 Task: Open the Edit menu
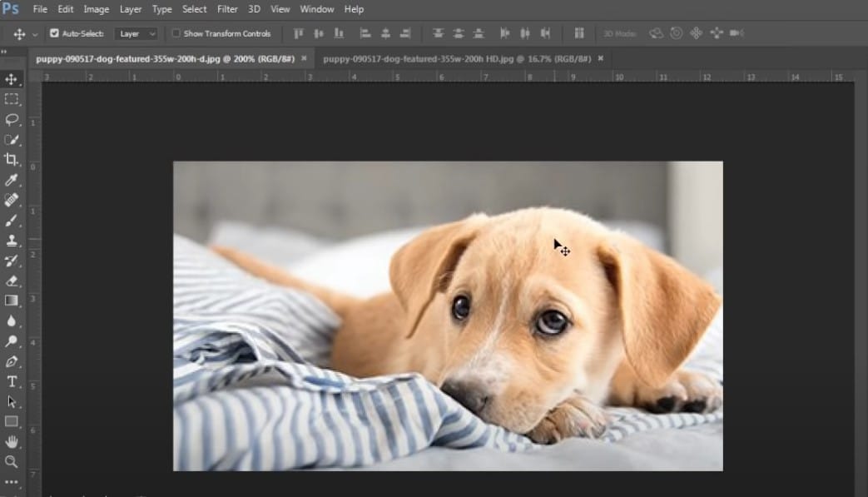(x=65, y=9)
